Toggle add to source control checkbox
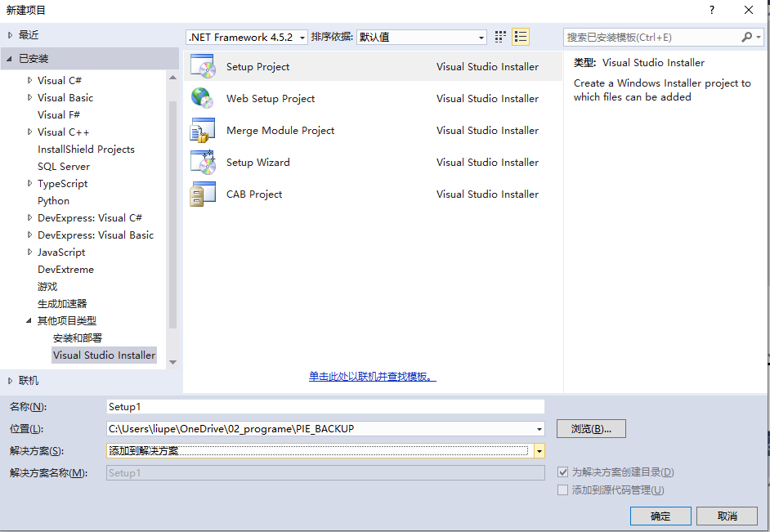 point(562,490)
